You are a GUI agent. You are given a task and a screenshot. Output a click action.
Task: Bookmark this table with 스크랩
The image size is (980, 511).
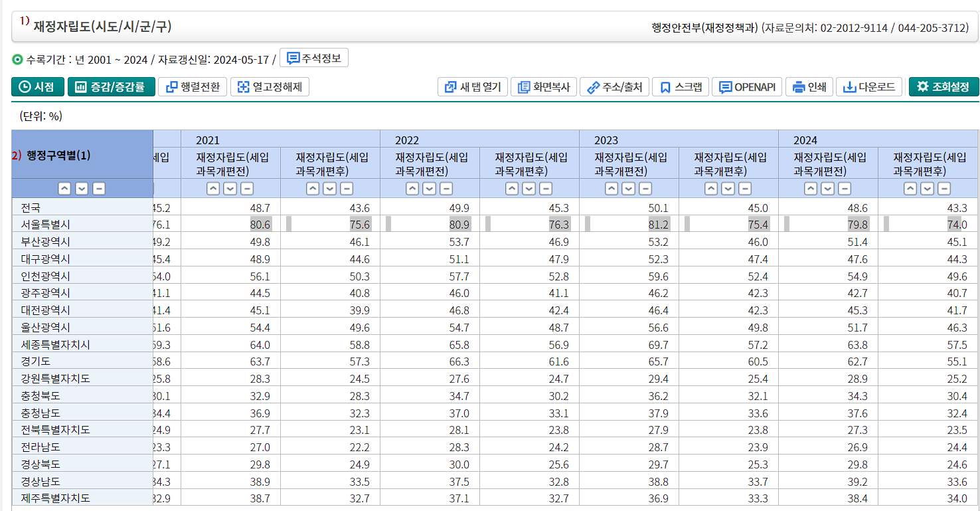tap(681, 87)
